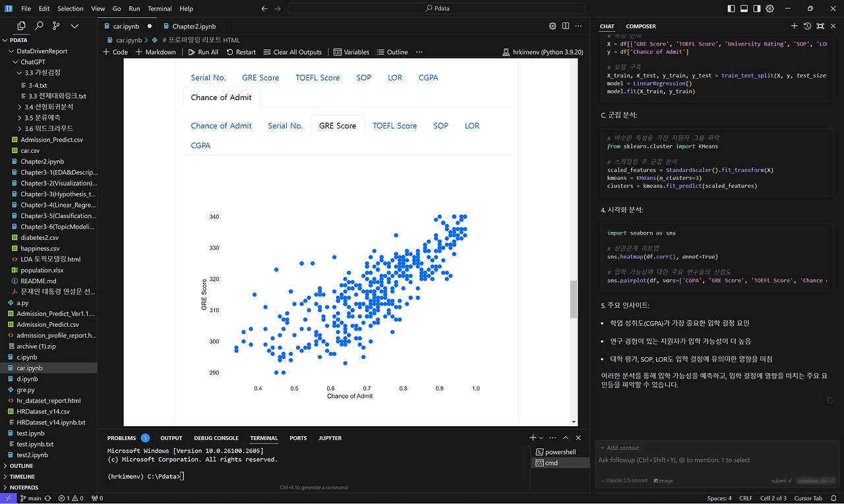Open the Search view icon

(40, 26)
